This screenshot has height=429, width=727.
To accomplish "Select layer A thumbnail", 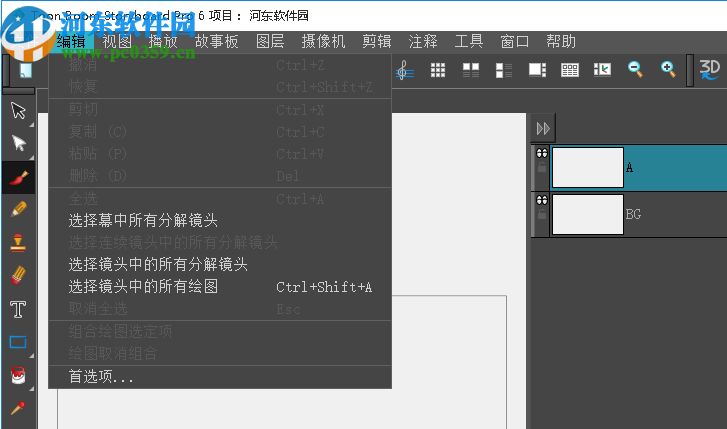I will click(x=587, y=167).
